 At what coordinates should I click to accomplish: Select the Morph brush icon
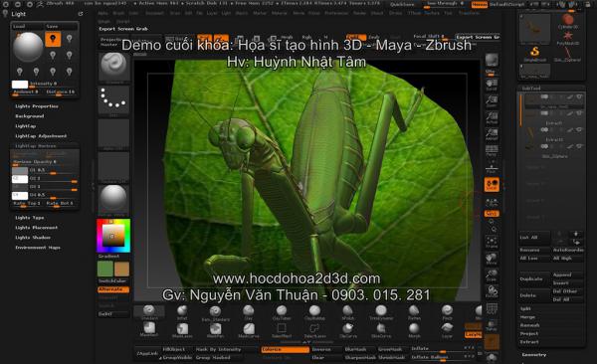coord(414,330)
